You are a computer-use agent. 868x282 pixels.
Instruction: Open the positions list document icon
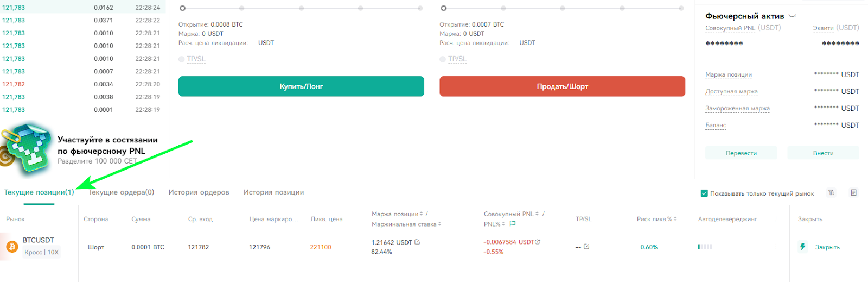click(x=853, y=193)
